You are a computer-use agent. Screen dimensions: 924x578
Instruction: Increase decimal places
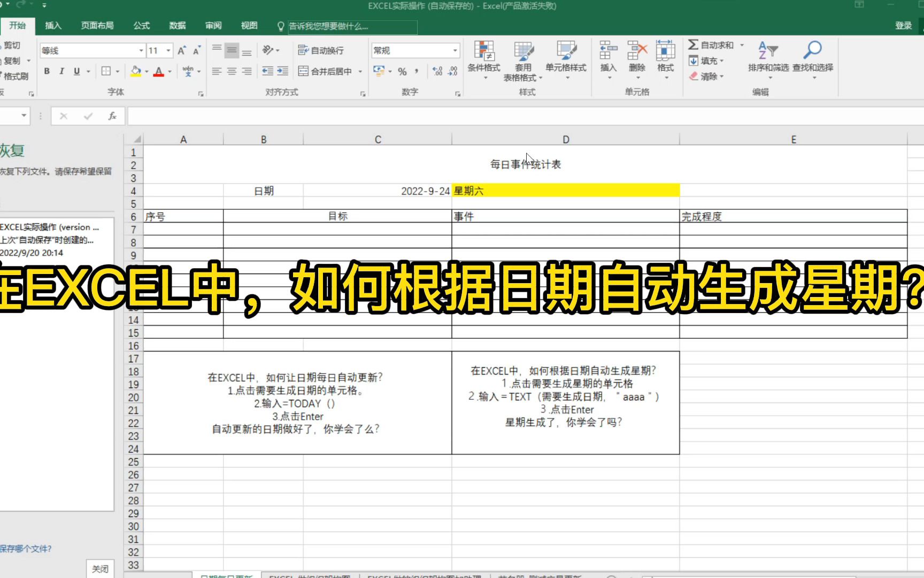click(x=437, y=71)
